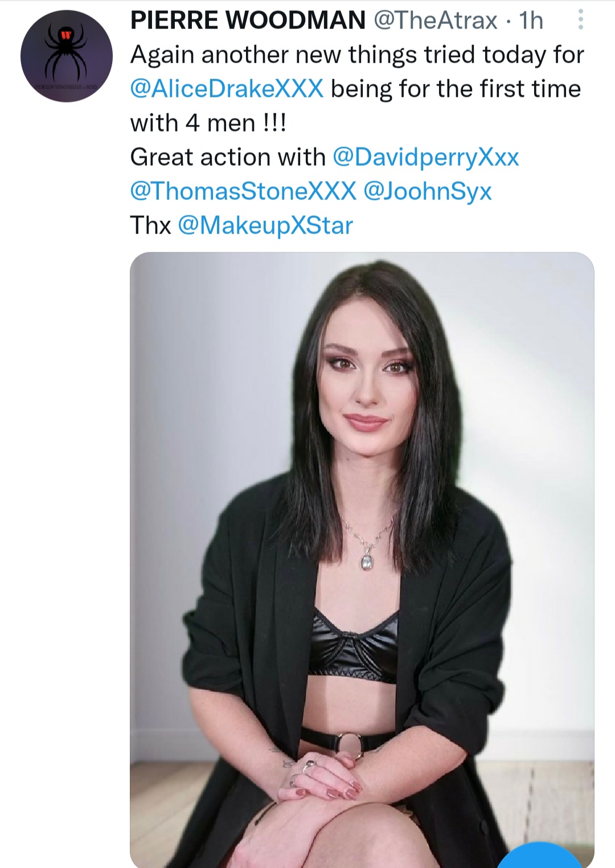This screenshot has height=868, width=615.
Task: Tap the word 'Thx' in tweet
Action: point(150,226)
